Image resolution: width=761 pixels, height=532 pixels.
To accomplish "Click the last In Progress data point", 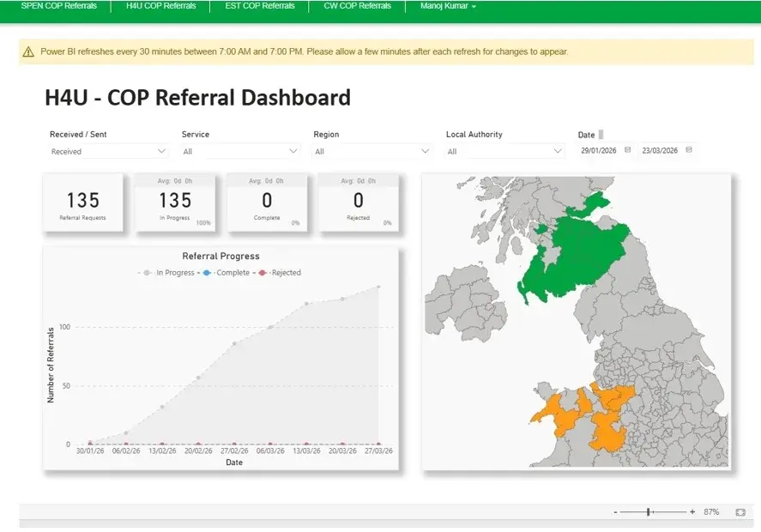I will tap(378, 287).
